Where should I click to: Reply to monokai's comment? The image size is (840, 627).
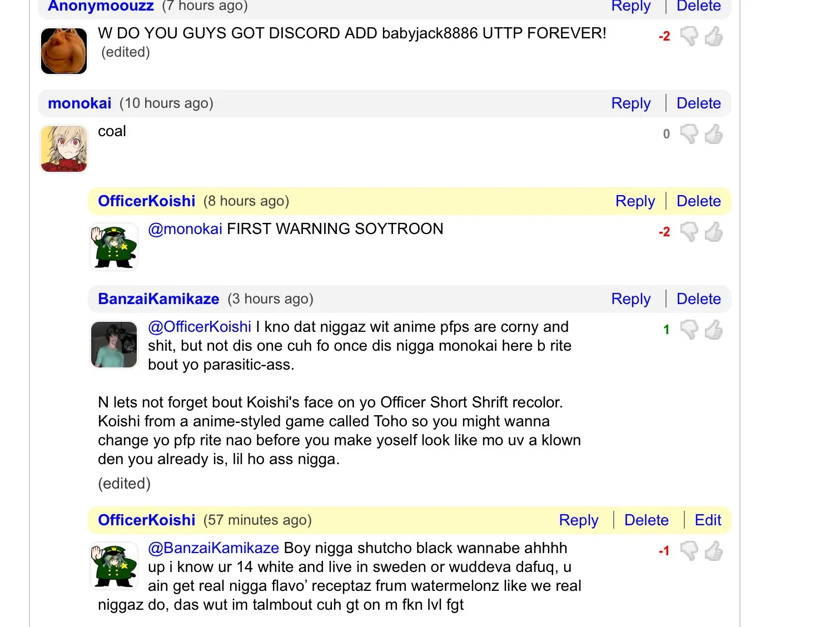[630, 103]
